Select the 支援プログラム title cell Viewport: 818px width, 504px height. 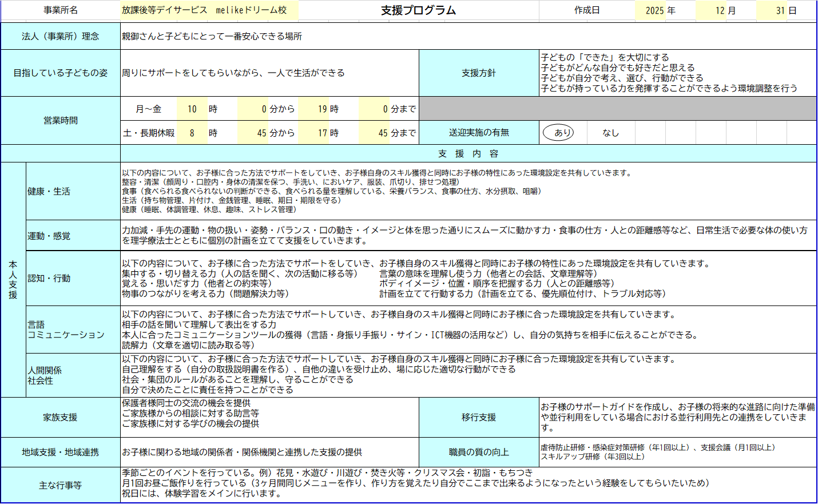[x=418, y=10]
